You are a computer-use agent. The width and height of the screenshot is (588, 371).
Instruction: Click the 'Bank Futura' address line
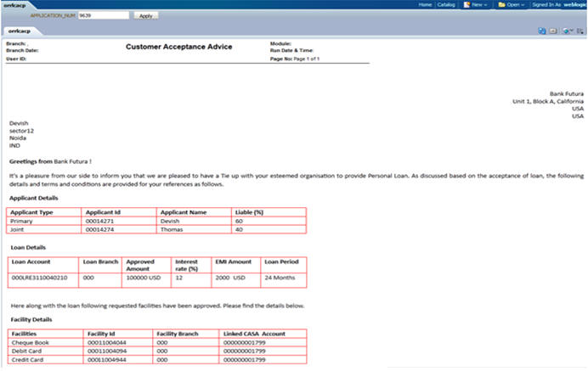tap(567, 93)
